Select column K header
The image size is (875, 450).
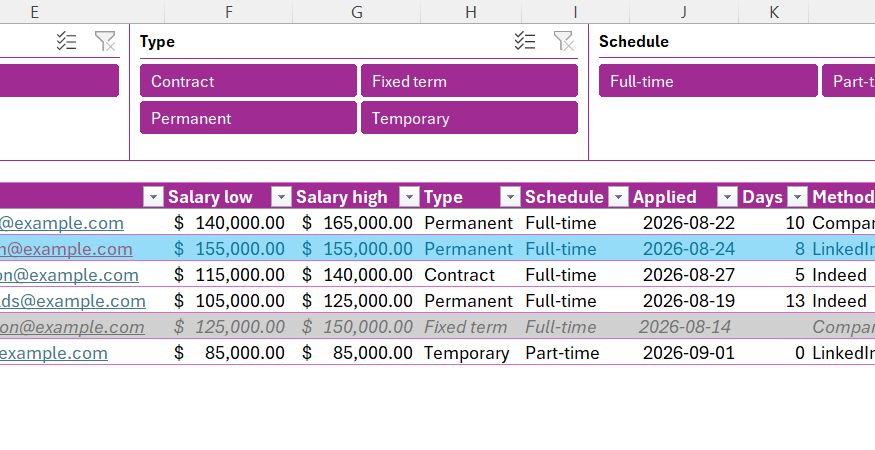tap(774, 12)
